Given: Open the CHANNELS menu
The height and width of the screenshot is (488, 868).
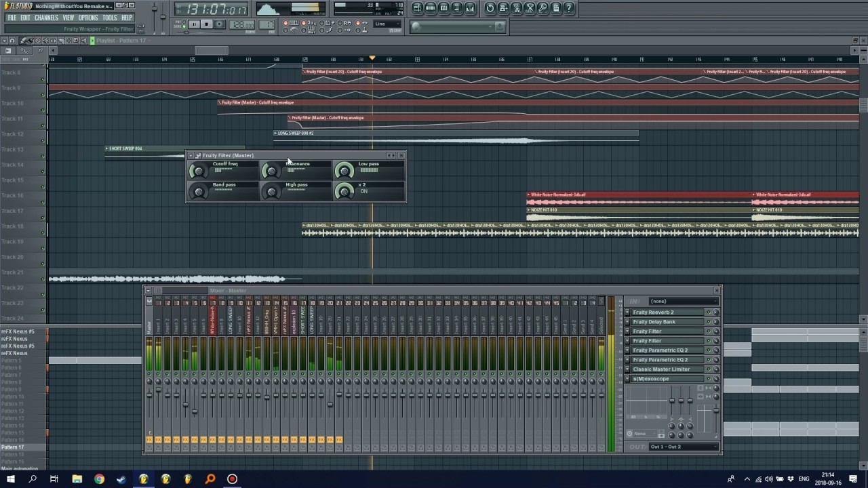Looking at the screenshot, I should coord(46,18).
